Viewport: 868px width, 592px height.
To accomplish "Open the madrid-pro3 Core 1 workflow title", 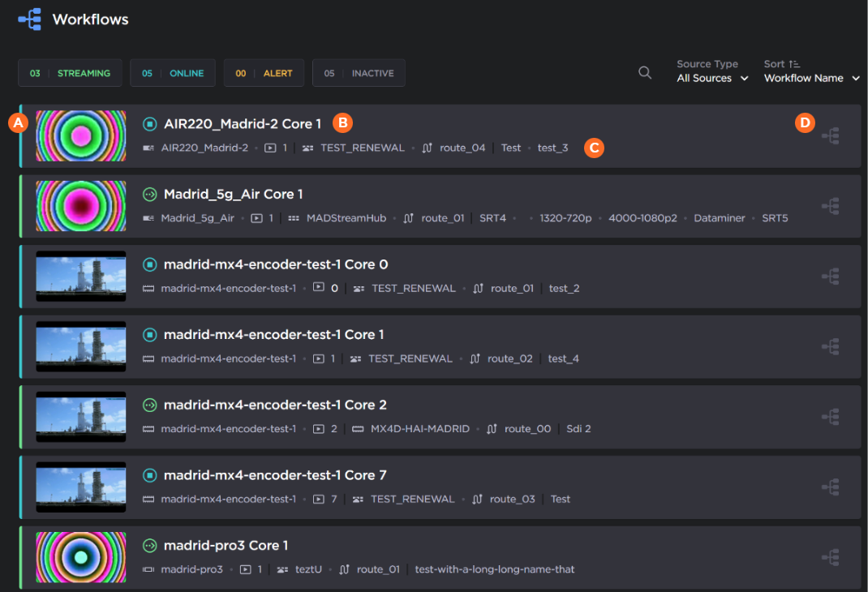I will [226, 546].
